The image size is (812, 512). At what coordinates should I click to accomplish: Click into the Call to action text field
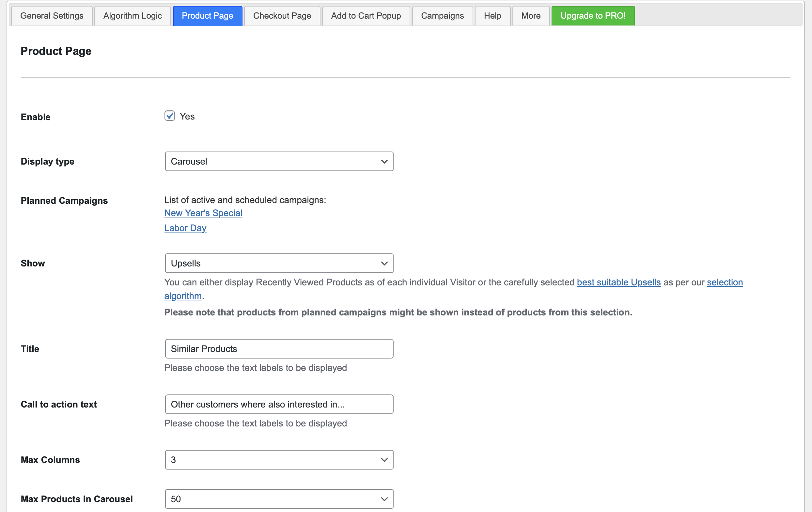pyautogui.click(x=279, y=404)
